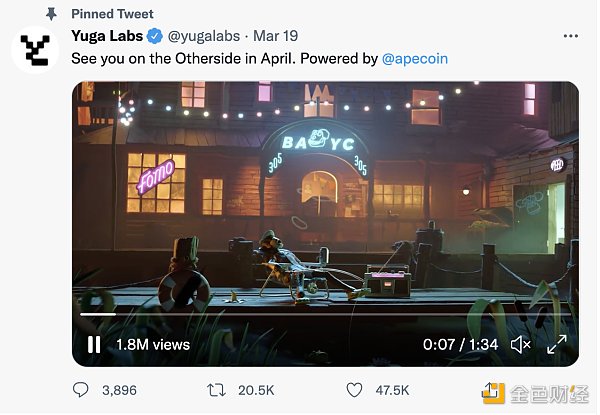Like the tweet with heart icon
This screenshot has width=600, height=415.
[x=354, y=390]
